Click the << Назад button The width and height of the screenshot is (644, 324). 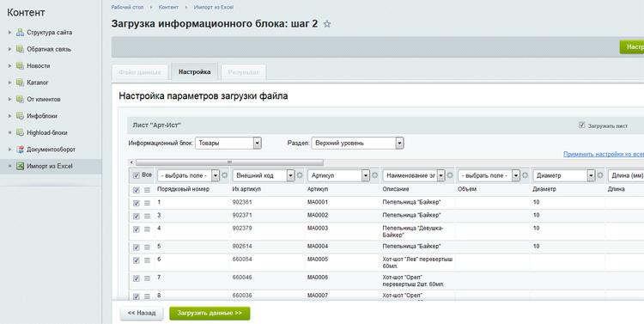tap(142, 314)
